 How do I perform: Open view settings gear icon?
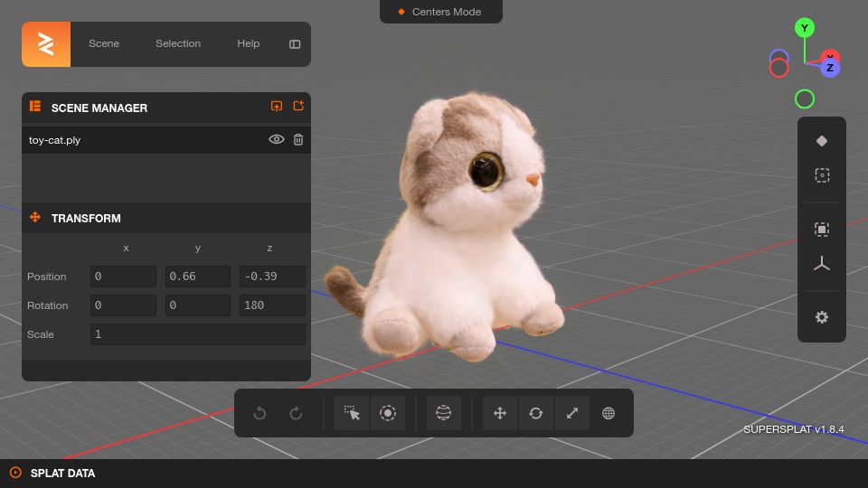822,317
